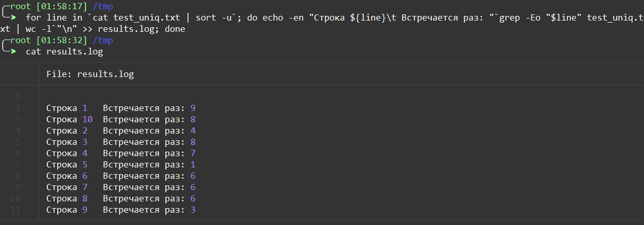Viewport: 644px width, 225px height.
Task: Click the "File: results.log" header
Action: point(90,74)
